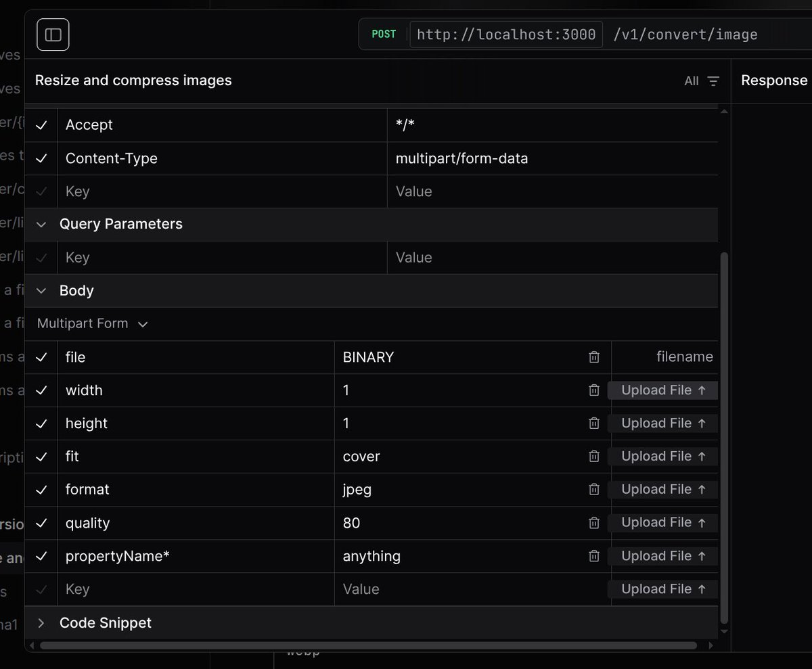This screenshot has width=812, height=669.
Task: Delete the format row with trash icon
Action: click(594, 490)
